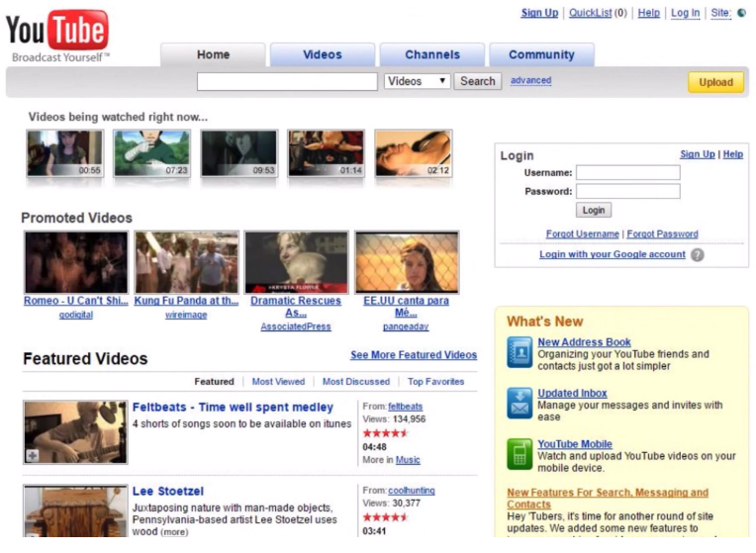Click the Google account help question-mark icon
Viewport: 756px width, 553px height.
click(698, 255)
